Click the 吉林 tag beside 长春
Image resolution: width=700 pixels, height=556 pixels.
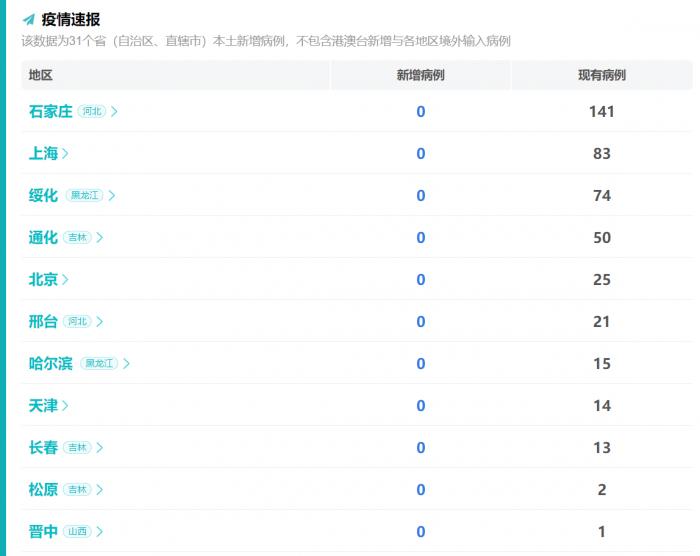[77, 447]
